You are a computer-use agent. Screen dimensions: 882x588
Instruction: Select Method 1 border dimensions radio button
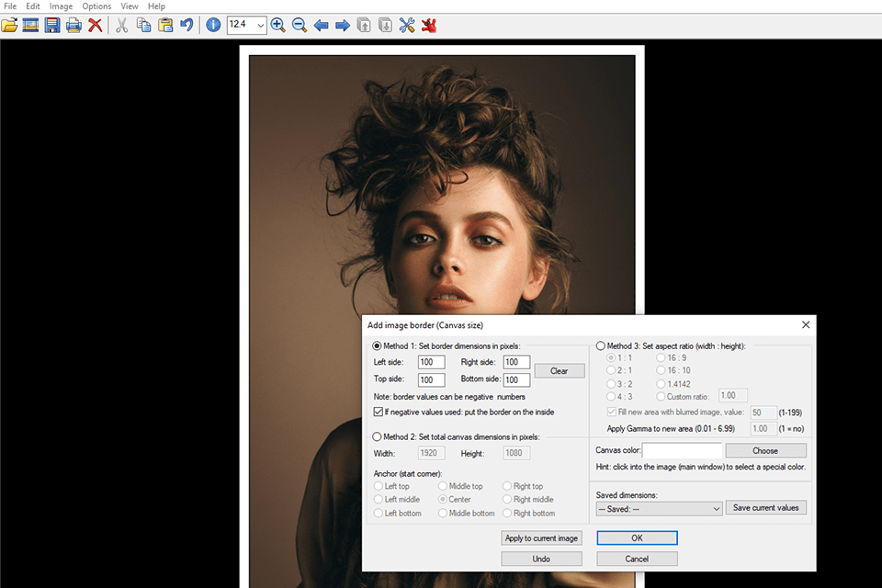[x=377, y=346]
